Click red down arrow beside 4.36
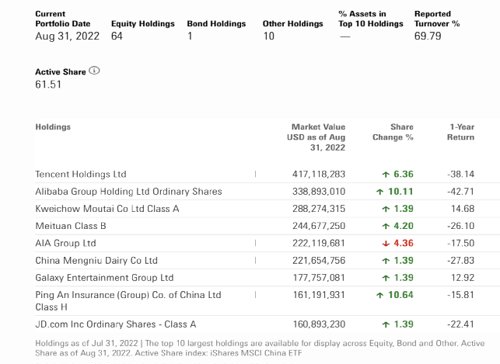The height and width of the screenshot is (364, 500). 386,244
